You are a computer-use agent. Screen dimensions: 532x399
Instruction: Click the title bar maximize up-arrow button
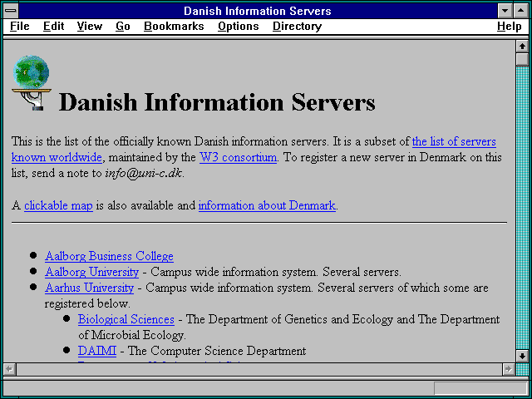[x=521, y=11]
